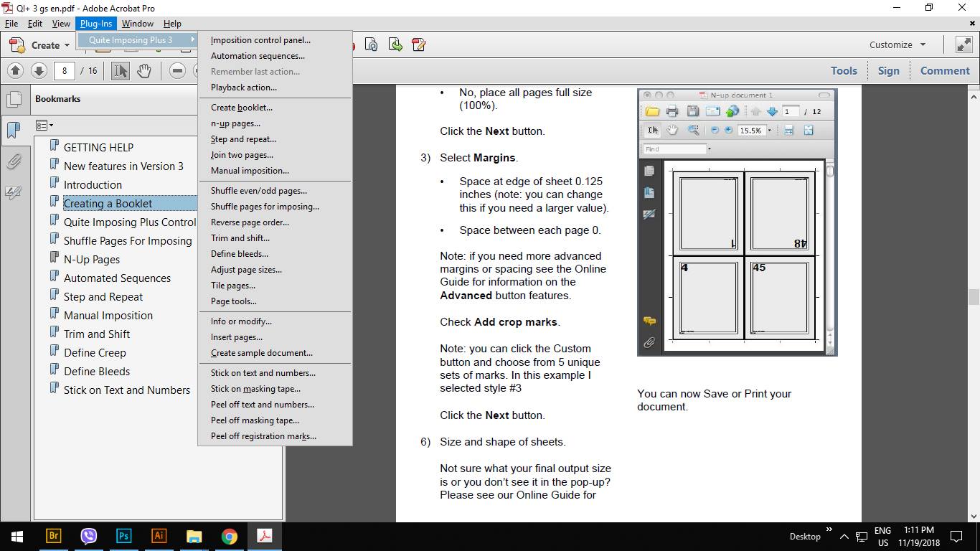Choose Create booklet from the submenu
Image resolution: width=980 pixels, height=551 pixels.
point(242,108)
